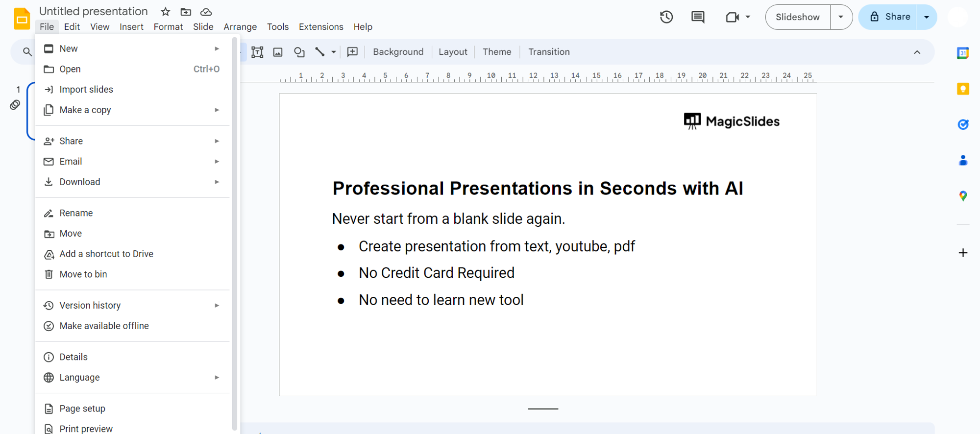
Task: Click the Layout button
Action: [453, 52]
